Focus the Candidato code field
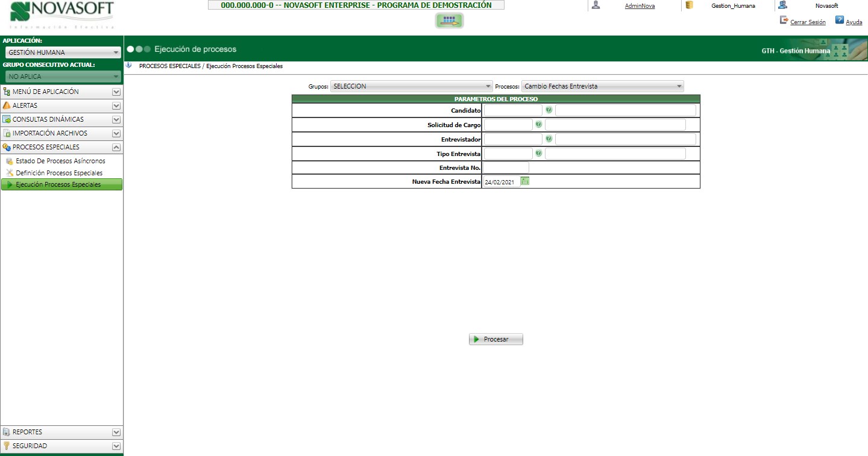The height and width of the screenshot is (456, 868). (x=513, y=110)
